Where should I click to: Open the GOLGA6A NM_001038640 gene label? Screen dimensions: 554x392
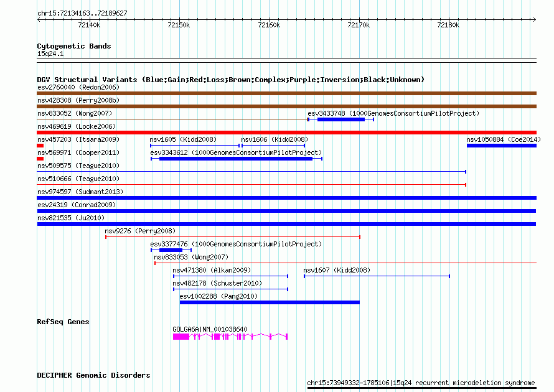click(x=210, y=329)
